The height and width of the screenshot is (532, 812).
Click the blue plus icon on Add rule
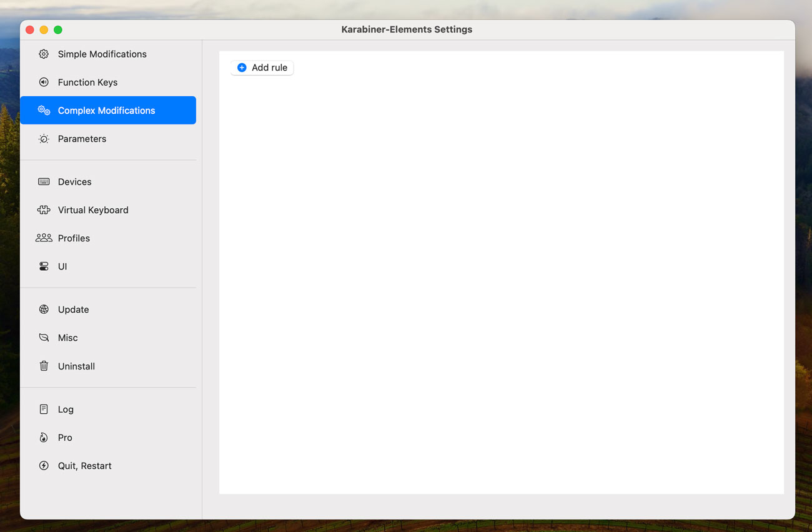click(x=242, y=68)
